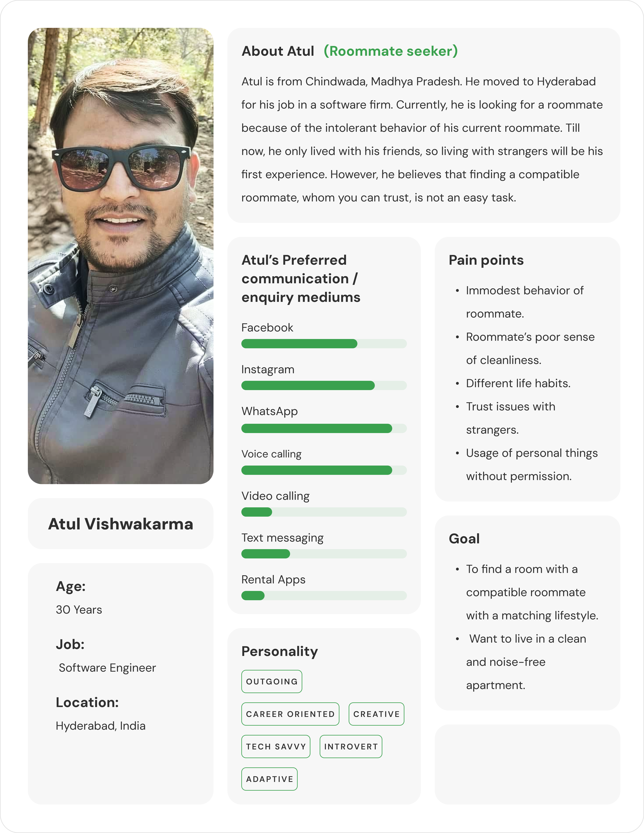
Task: Click the Software Engineer job text
Action: tap(107, 668)
